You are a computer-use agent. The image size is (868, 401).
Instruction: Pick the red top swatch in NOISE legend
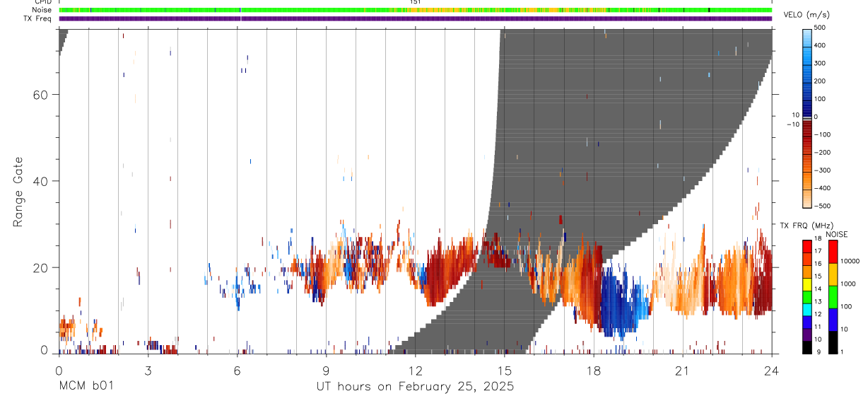point(832,252)
